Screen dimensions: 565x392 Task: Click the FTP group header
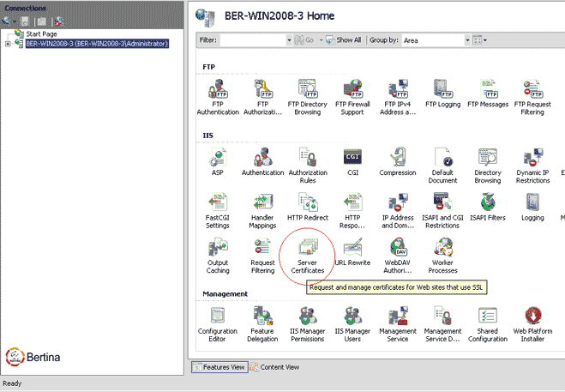[x=208, y=67]
